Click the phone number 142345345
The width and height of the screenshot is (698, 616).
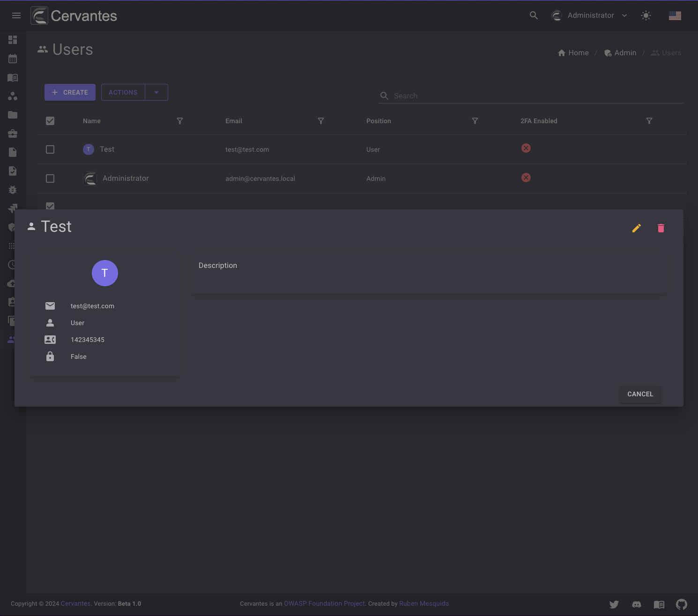coord(88,340)
